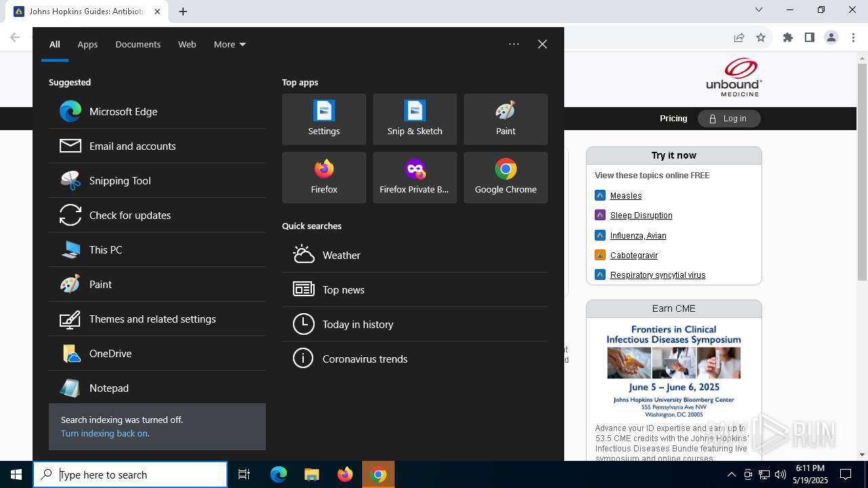
Task: Select Check for updates suggestion
Action: tap(157, 215)
